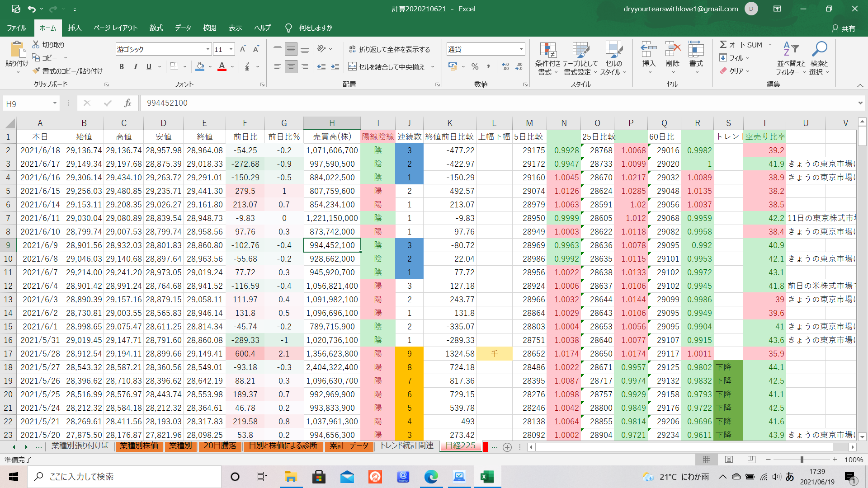868x488 pixels.
Task: Click the format painter brush icon
Action: click(x=37, y=71)
